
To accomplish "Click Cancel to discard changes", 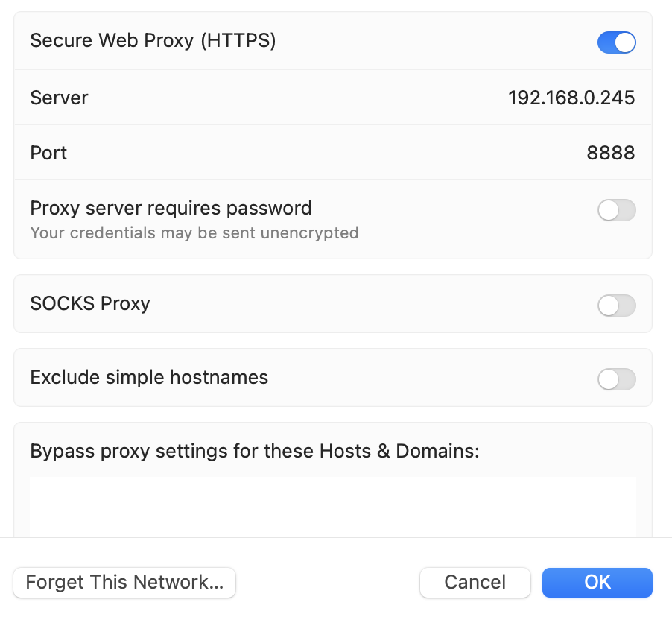I will click(475, 582).
